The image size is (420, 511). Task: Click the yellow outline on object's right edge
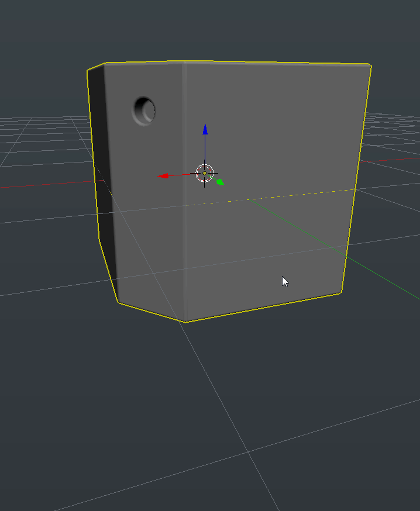pyautogui.click(x=357, y=175)
